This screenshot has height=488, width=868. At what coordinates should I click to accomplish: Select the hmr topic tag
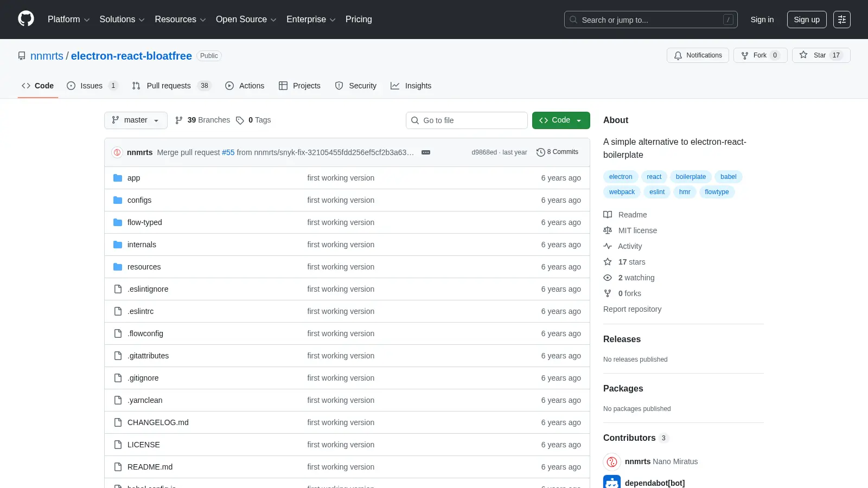[685, 192]
